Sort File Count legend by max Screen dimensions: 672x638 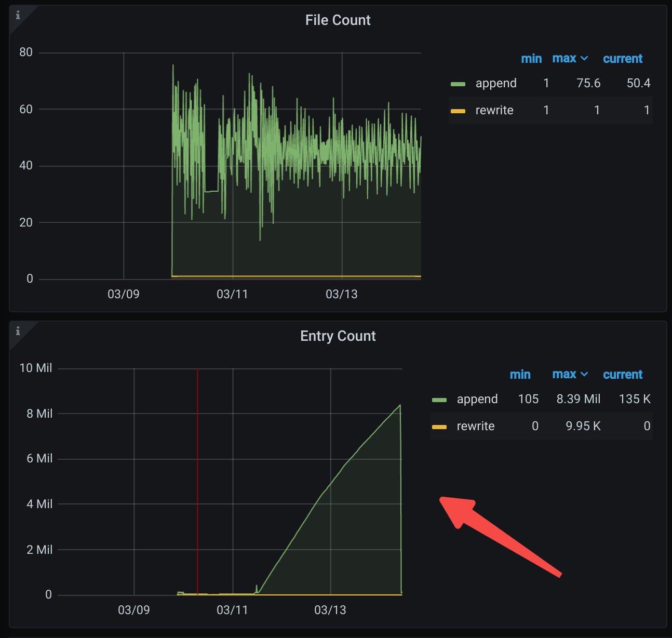click(564, 58)
